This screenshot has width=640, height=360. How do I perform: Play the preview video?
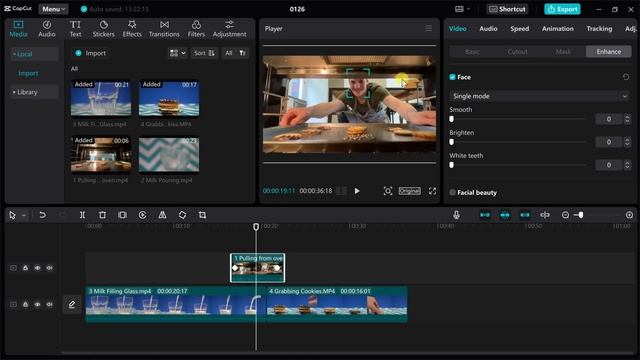coord(357,191)
